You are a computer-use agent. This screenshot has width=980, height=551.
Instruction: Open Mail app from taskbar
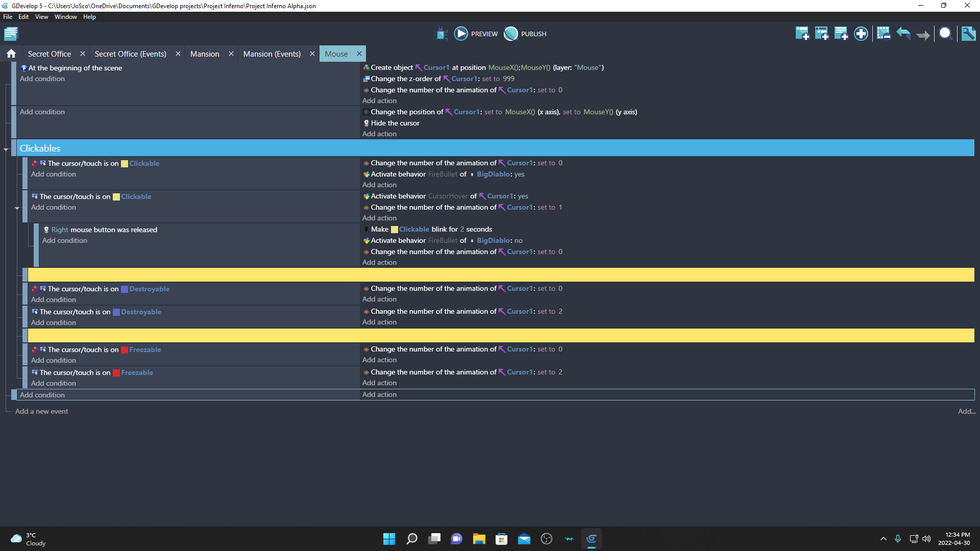click(x=524, y=539)
